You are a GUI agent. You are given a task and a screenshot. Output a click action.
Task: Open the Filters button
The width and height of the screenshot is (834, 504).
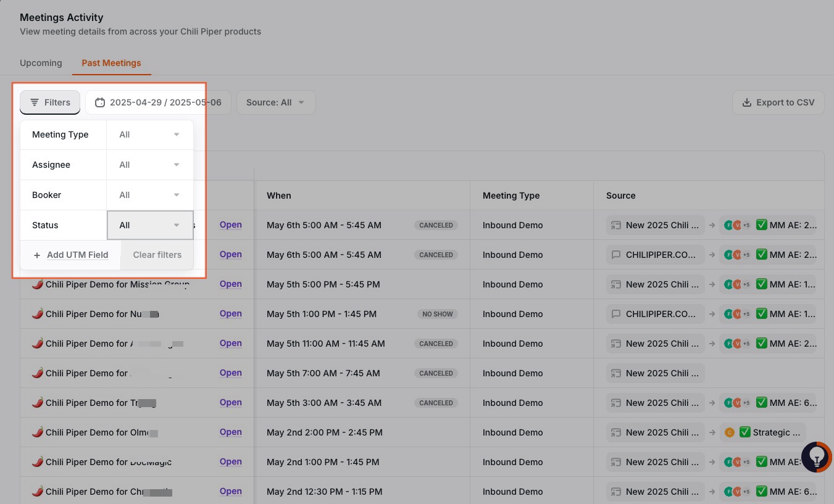[x=50, y=102]
